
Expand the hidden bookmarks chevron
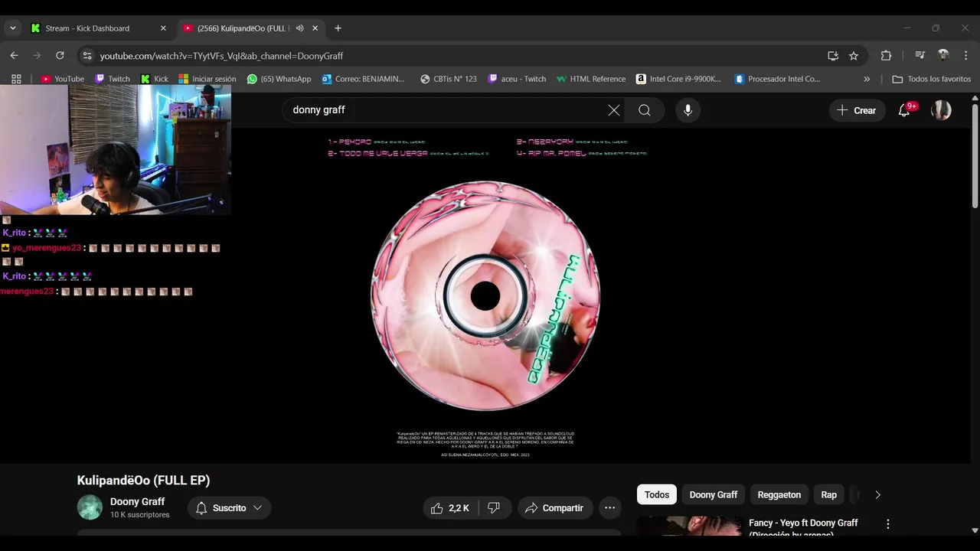coord(867,79)
